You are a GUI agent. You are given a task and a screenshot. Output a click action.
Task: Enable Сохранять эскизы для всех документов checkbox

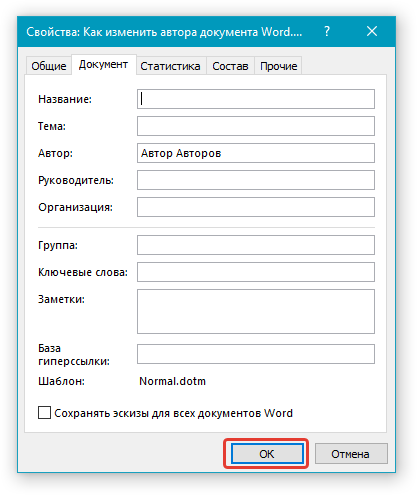44,413
